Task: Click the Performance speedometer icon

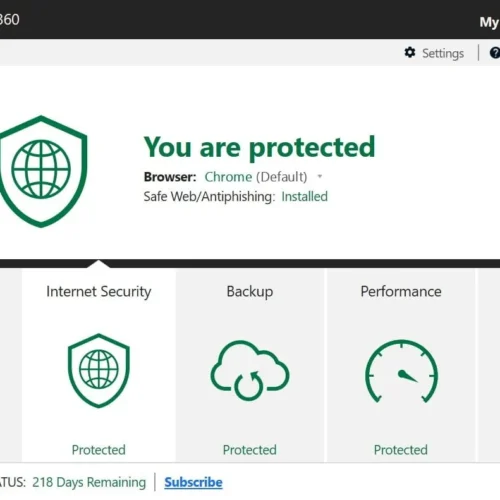Action: pyautogui.click(x=401, y=371)
